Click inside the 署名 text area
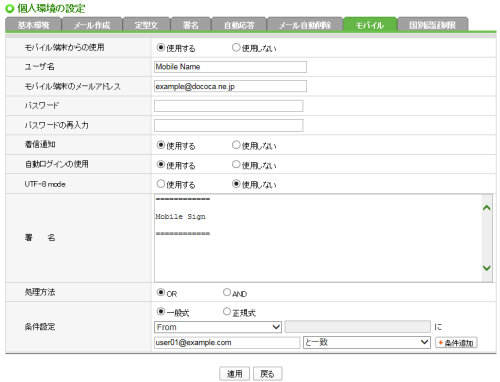 pyautogui.click(x=318, y=238)
